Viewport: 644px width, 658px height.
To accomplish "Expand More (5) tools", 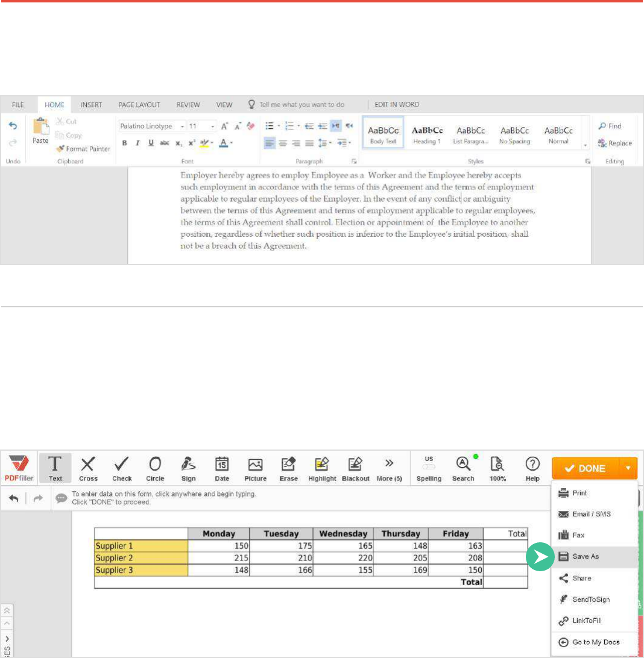I will point(389,468).
